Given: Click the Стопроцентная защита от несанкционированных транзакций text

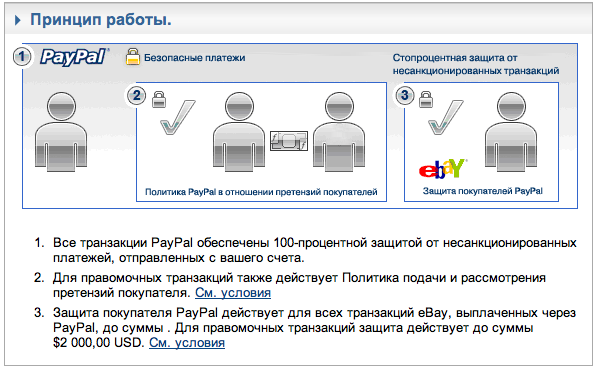Looking at the screenshot, I should pos(476,64).
